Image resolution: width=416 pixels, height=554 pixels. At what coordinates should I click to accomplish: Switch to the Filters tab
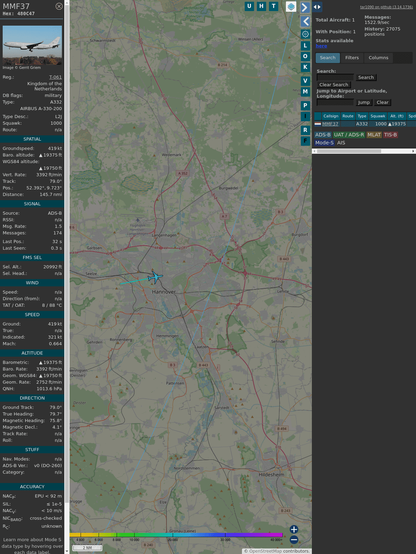[x=352, y=58]
